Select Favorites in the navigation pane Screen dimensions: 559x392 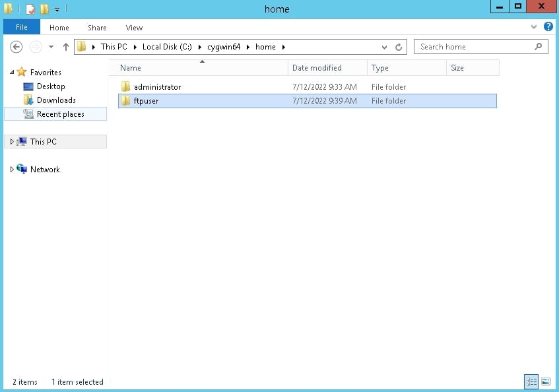[46, 73]
